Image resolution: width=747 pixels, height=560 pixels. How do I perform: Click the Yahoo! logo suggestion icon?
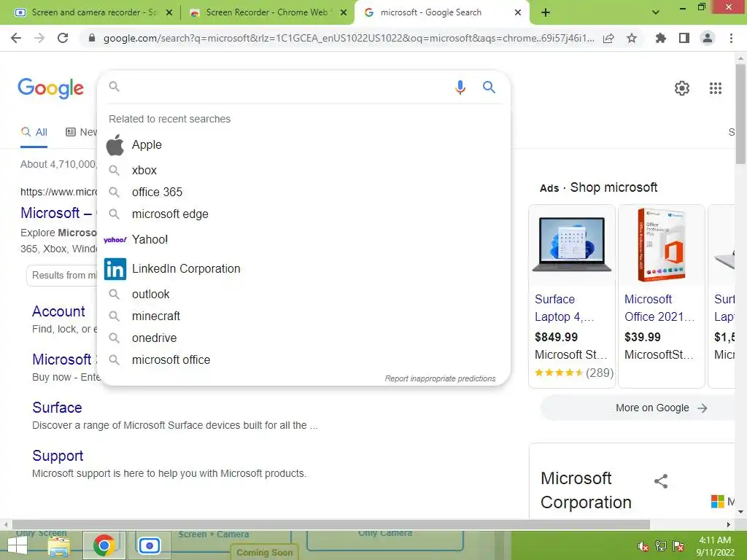coord(115,239)
